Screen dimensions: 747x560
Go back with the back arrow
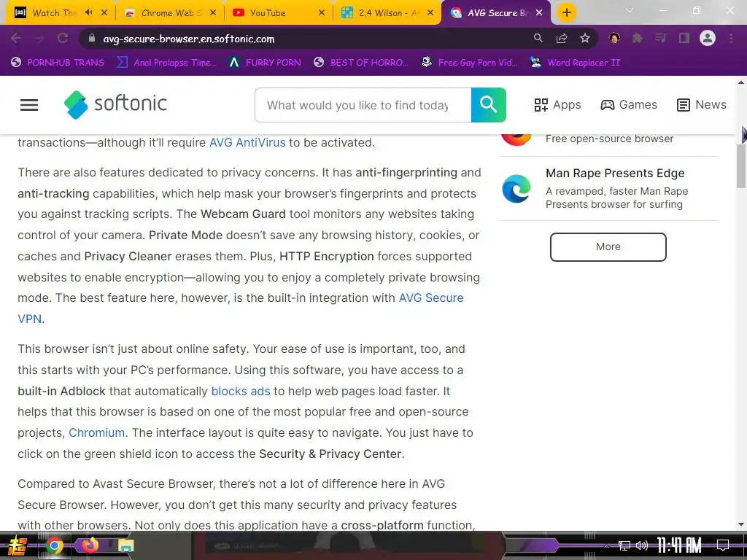click(16, 39)
